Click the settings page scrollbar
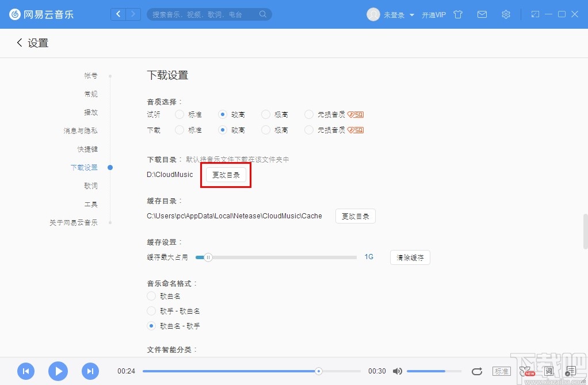Screen dimensions: 588x385 coord(585,232)
